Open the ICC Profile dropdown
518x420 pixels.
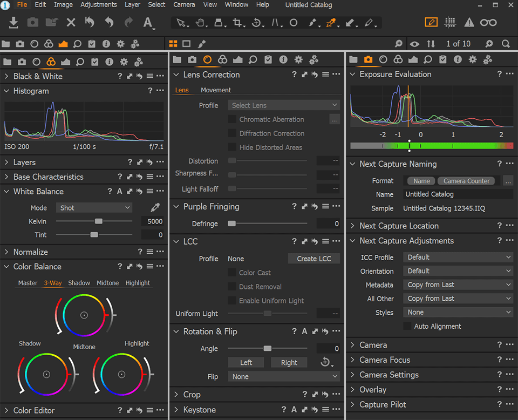point(458,258)
